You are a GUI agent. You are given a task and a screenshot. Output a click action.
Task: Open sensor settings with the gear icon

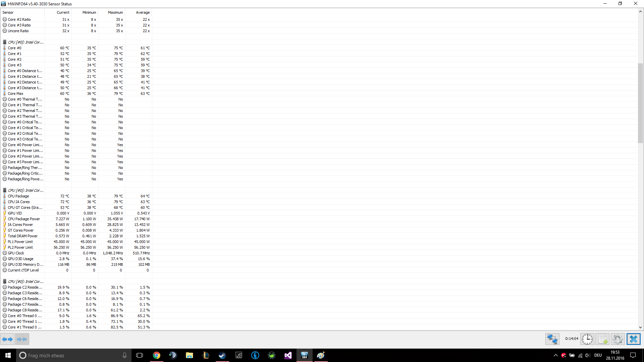coord(618,339)
